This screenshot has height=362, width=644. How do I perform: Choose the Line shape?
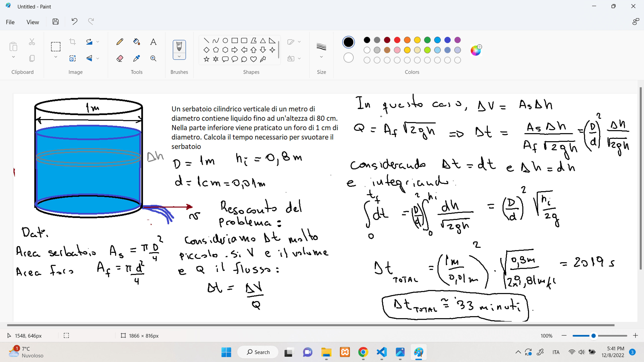tap(206, 40)
